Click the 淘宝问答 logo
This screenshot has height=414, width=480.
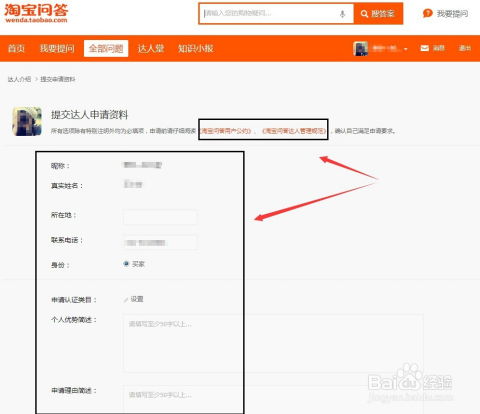(36, 13)
